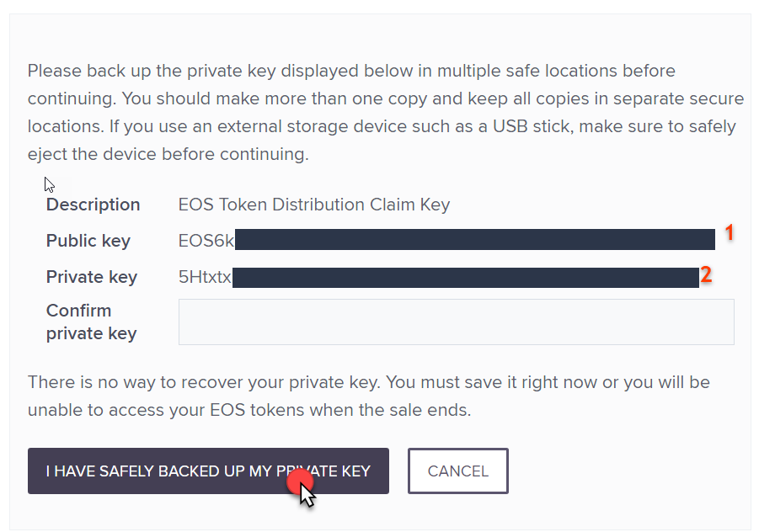
Task: Click the dark redaction bar over the private key
Action: tap(465, 277)
